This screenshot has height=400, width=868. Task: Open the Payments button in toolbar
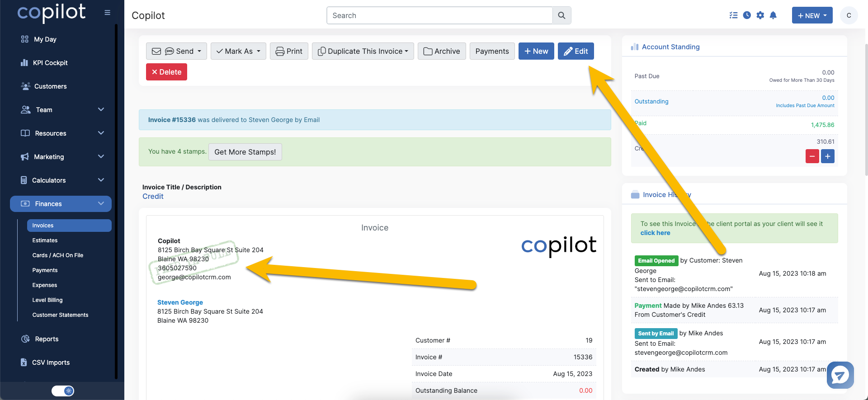[492, 51]
